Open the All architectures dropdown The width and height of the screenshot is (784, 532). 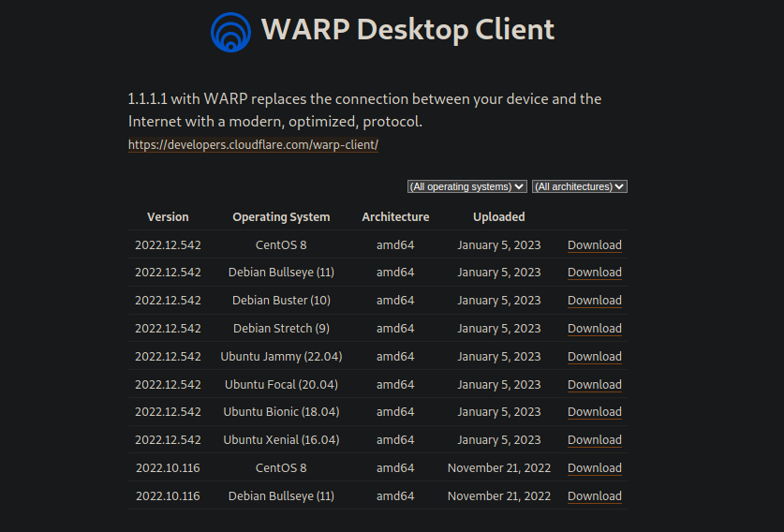pyautogui.click(x=580, y=186)
